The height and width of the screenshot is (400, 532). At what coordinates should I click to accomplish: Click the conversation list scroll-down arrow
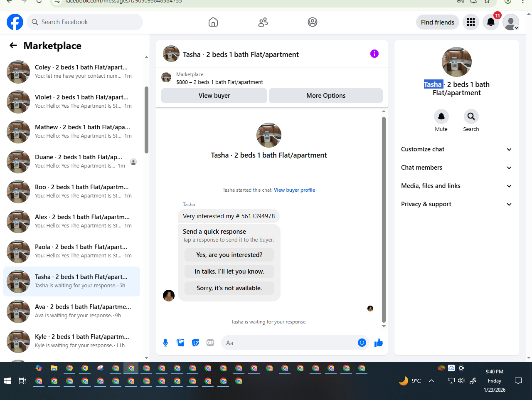pyautogui.click(x=146, y=358)
